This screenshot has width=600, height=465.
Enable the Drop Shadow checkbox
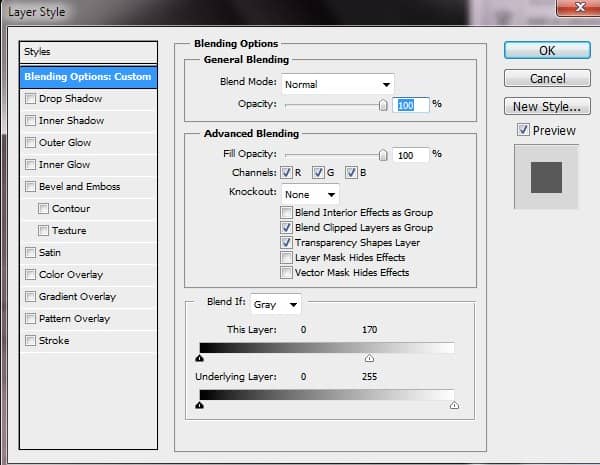click(30, 99)
